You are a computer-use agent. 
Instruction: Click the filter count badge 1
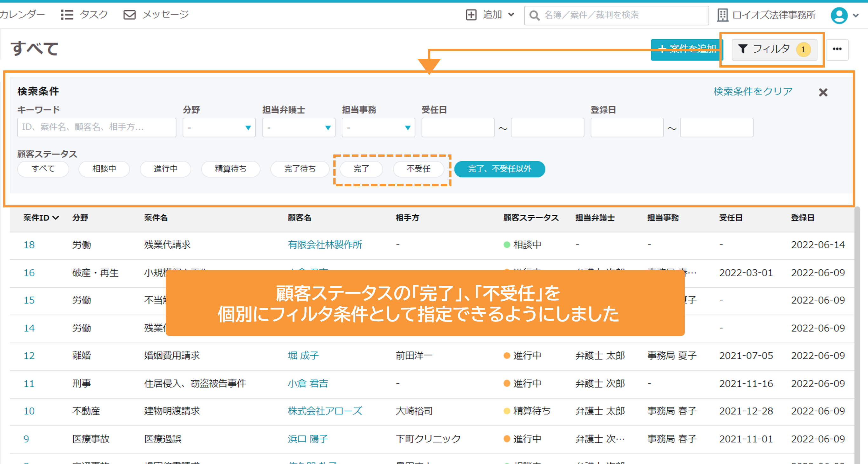(x=803, y=50)
